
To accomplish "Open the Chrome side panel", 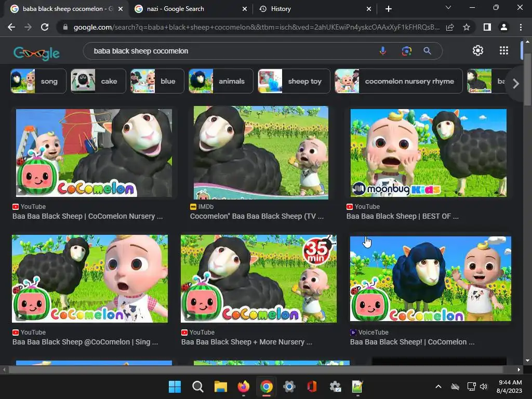I will [487, 27].
